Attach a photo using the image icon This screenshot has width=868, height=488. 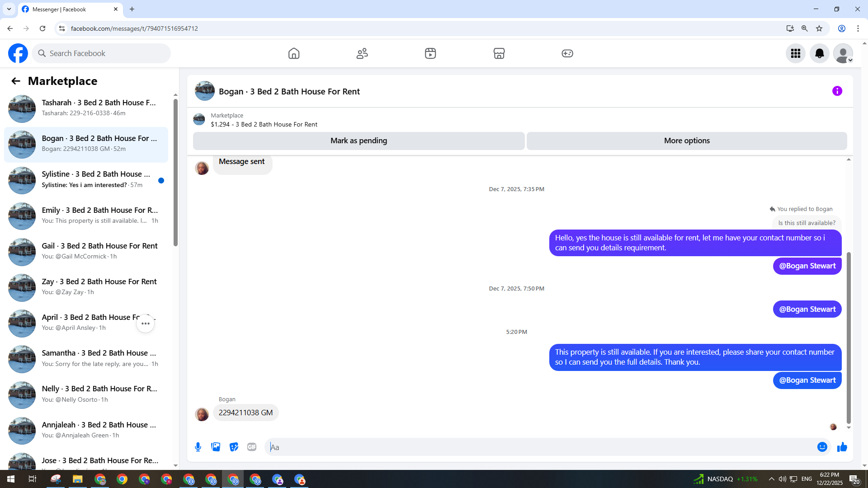(216, 447)
